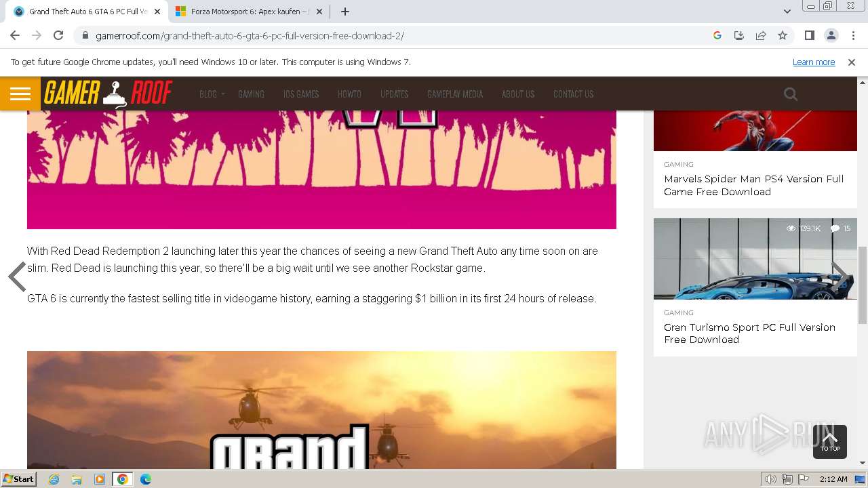Switch to the Forza Motorsport 6 tab
The image size is (868, 488).
click(248, 12)
